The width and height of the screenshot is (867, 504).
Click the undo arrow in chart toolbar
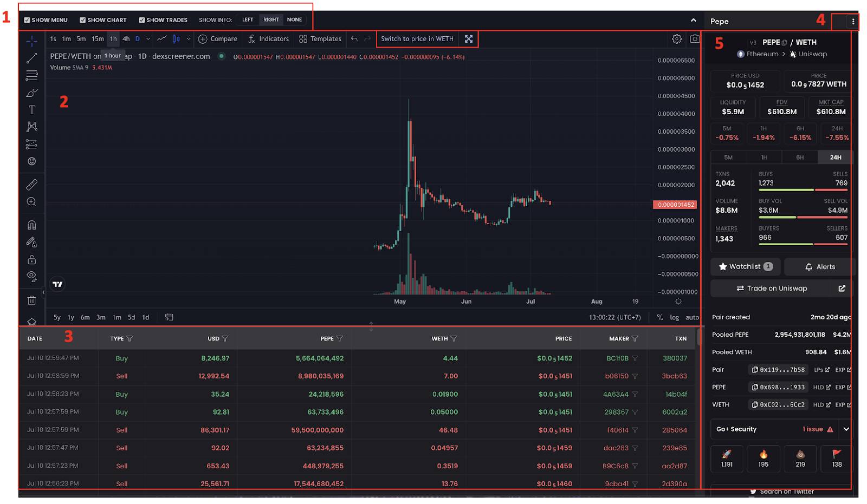click(354, 39)
